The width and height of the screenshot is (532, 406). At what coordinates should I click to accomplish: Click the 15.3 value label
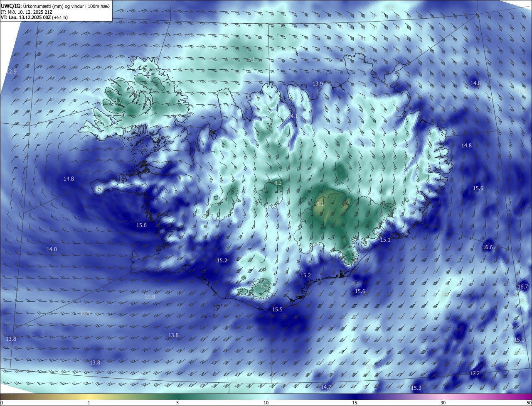416,388
